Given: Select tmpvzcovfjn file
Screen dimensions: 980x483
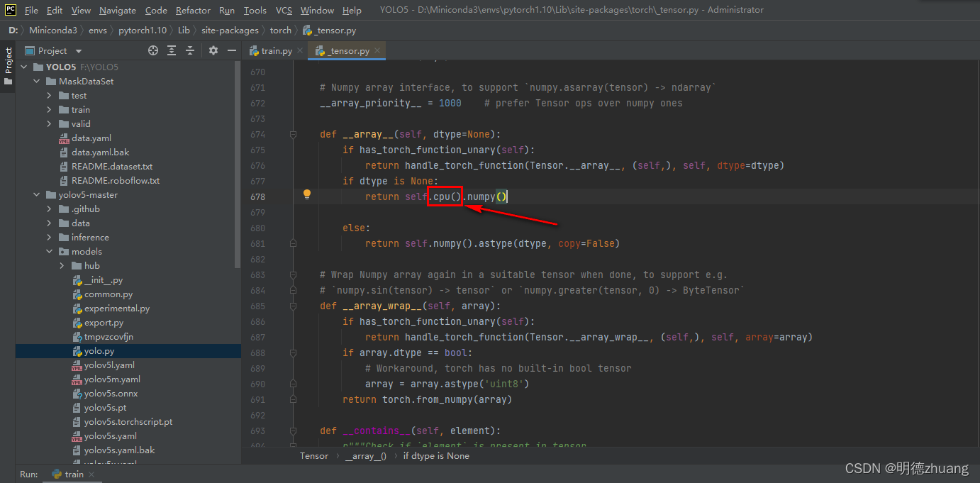Looking at the screenshot, I should [x=108, y=336].
